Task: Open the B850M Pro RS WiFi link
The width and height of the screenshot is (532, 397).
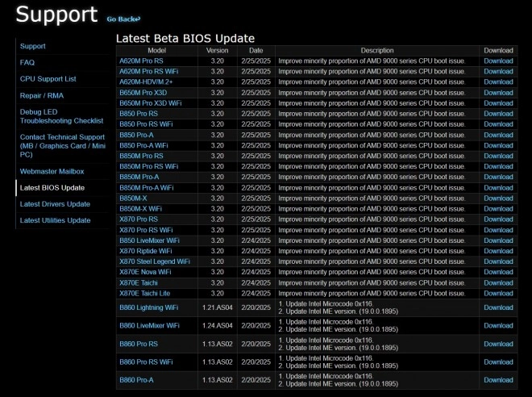Action: [x=148, y=166]
